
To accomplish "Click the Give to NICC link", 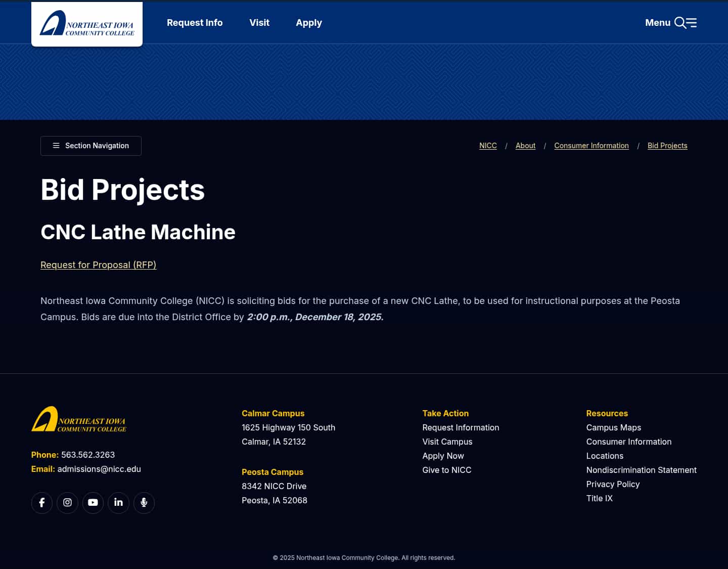I will 446,470.
